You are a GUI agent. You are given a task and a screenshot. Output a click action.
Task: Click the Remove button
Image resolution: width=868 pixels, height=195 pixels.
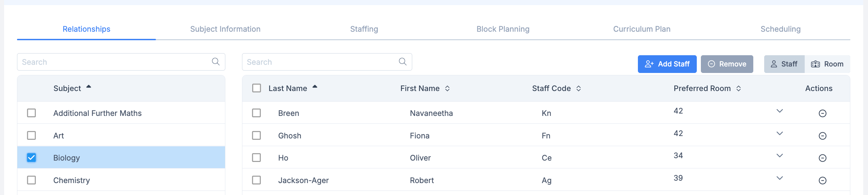click(727, 64)
